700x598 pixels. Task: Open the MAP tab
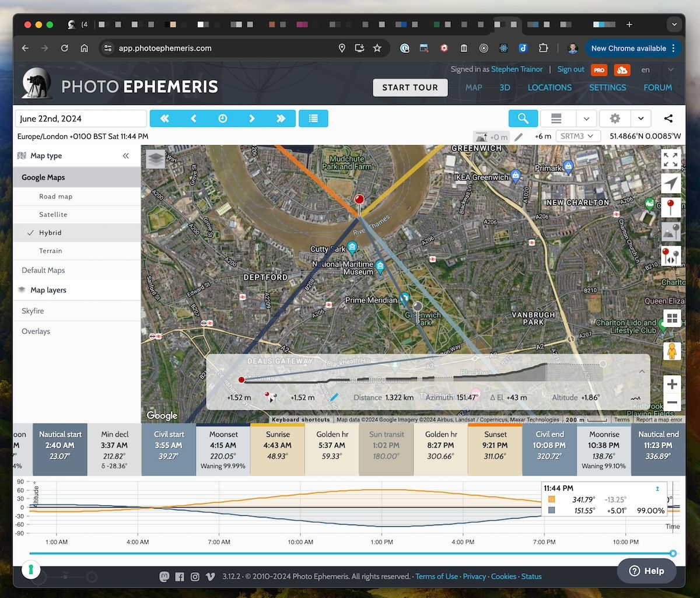tap(474, 88)
